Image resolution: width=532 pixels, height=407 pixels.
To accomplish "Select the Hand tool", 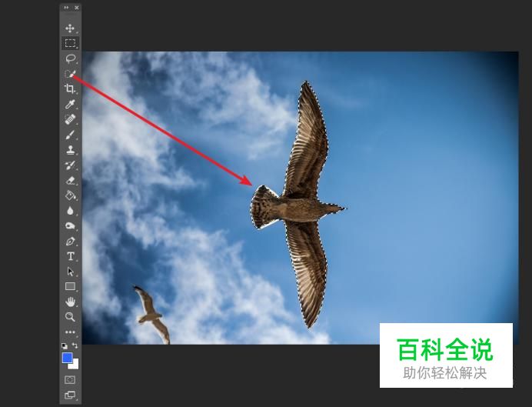I will click(70, 302).
